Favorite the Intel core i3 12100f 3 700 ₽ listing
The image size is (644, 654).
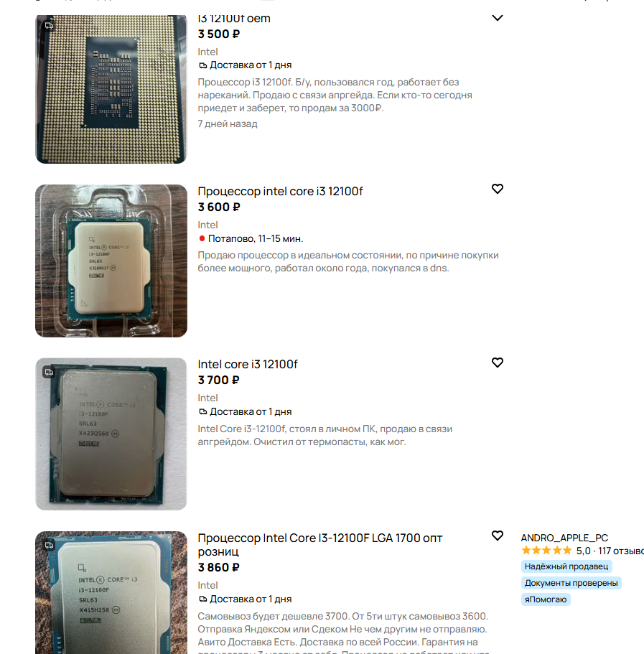point(498,363)
